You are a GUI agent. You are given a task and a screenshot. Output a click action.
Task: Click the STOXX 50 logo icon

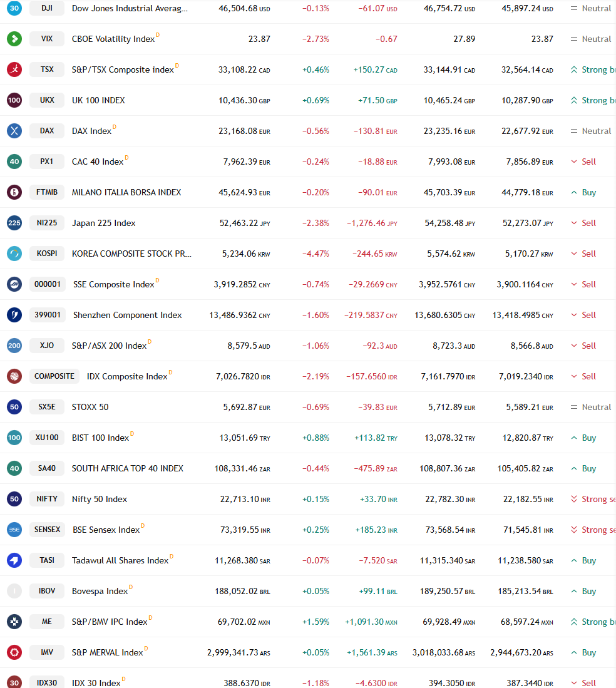coord(14,407)
